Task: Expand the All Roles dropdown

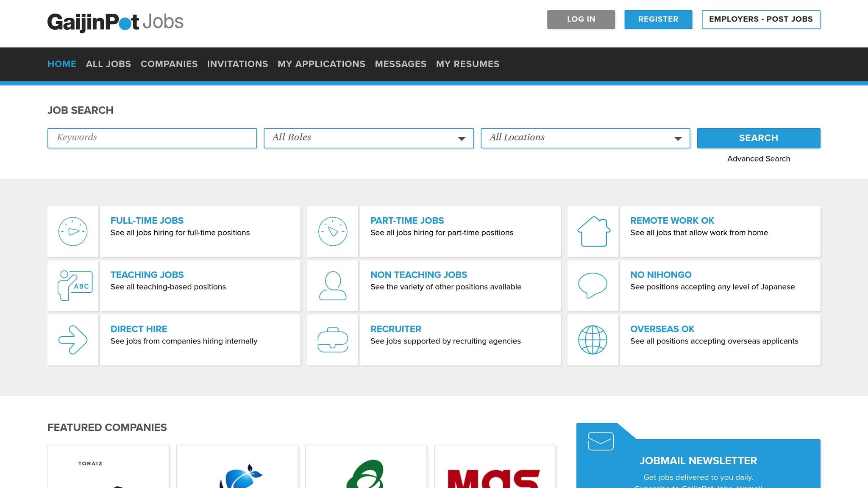Action: coord(368,138)
